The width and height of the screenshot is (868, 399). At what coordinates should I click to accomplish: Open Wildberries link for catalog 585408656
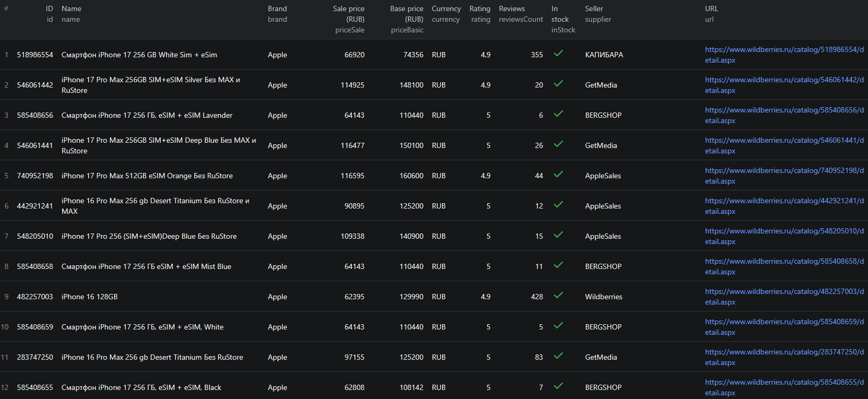pos(784,115)
